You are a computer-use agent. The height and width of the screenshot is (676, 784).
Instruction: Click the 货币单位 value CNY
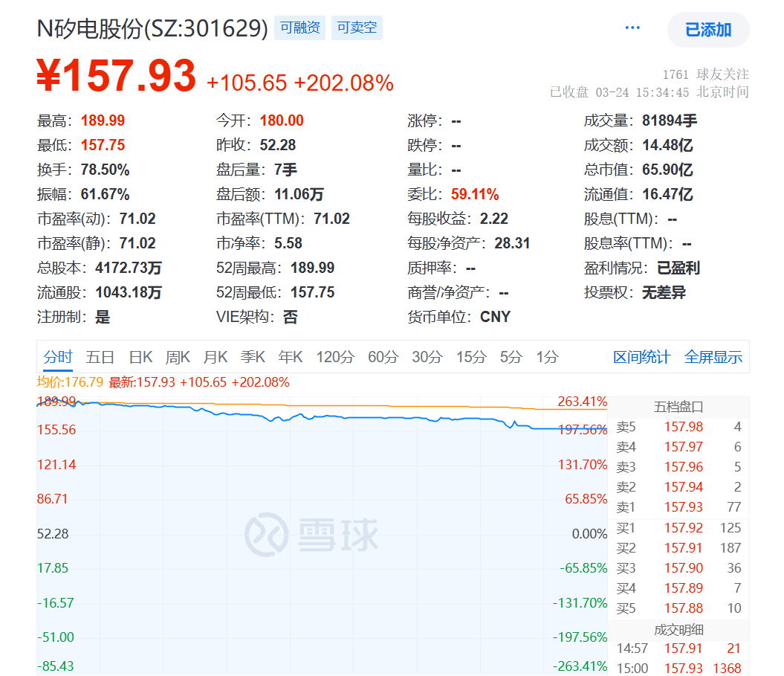(495, 317)
